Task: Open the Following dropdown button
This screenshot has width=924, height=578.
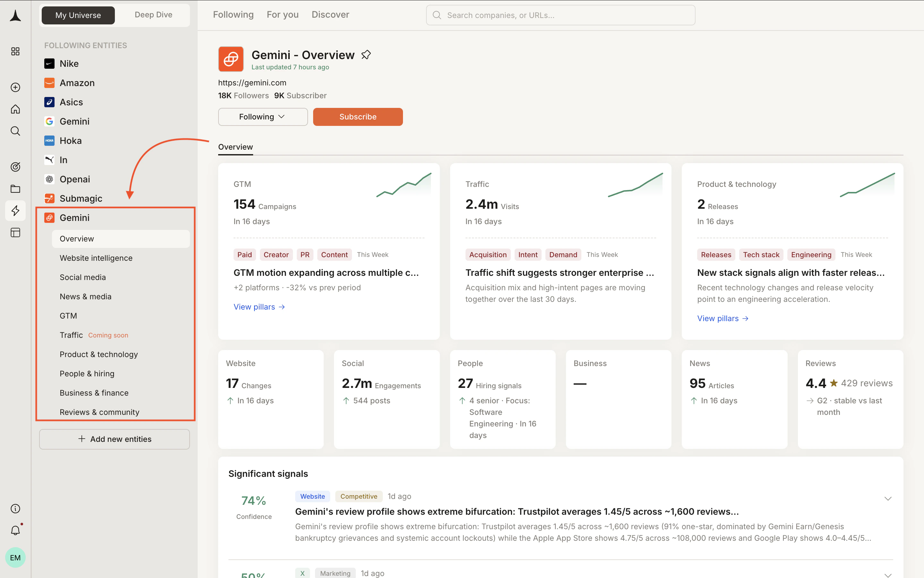Action: click(263, 117)
